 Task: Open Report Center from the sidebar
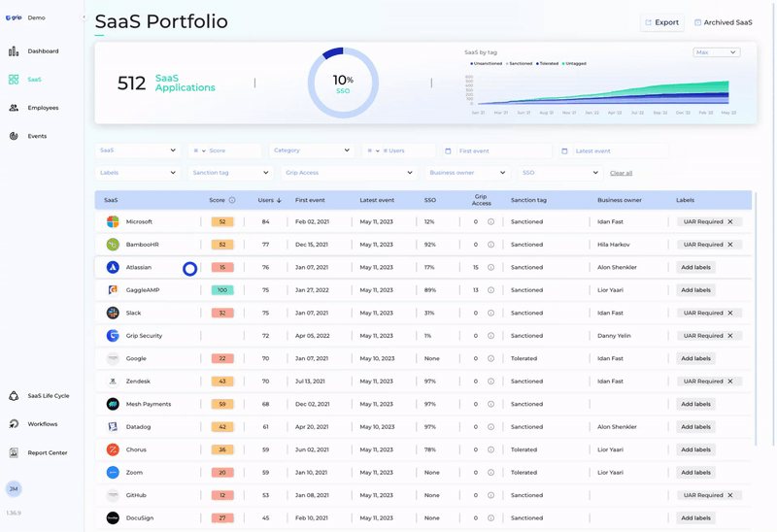(47, 452)
